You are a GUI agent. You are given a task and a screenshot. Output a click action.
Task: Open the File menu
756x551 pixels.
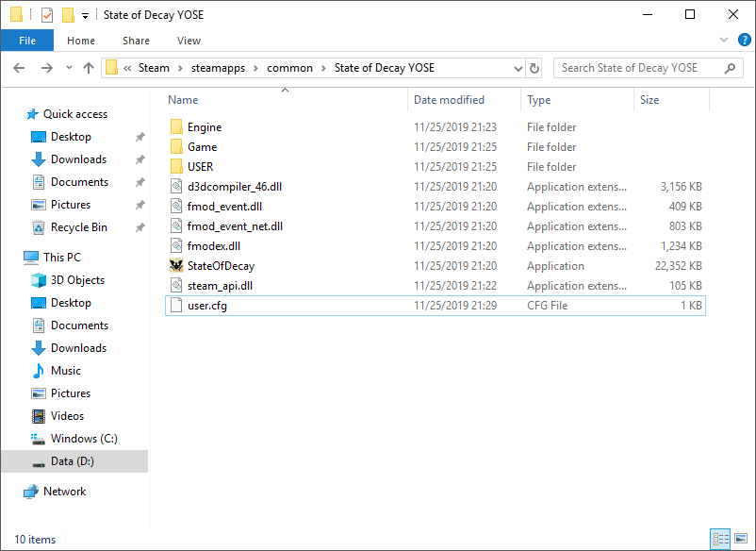pyautogui.click(x=27, y=41)
